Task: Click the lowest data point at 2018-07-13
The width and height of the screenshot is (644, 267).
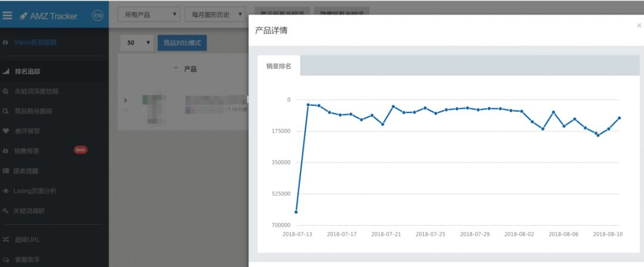Action: pos(296,212)
